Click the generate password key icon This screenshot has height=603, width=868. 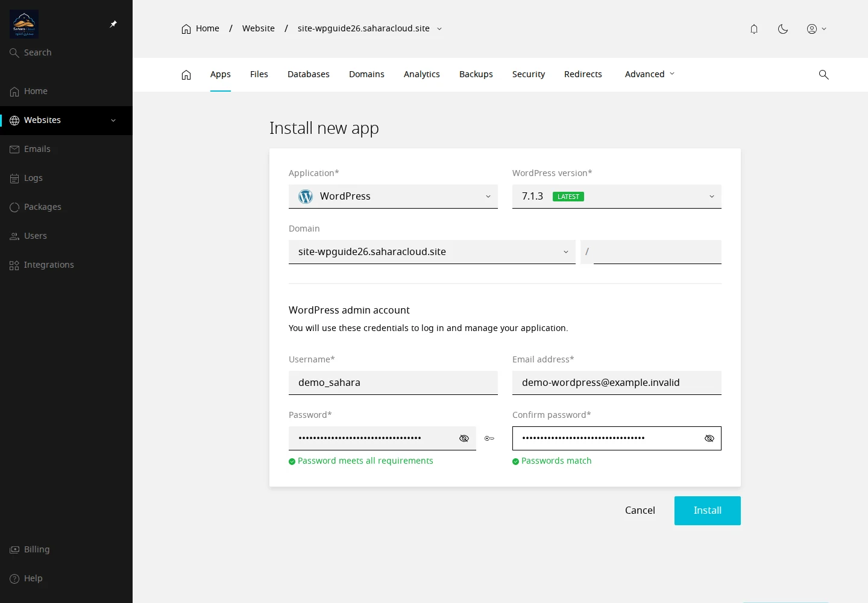489,438
